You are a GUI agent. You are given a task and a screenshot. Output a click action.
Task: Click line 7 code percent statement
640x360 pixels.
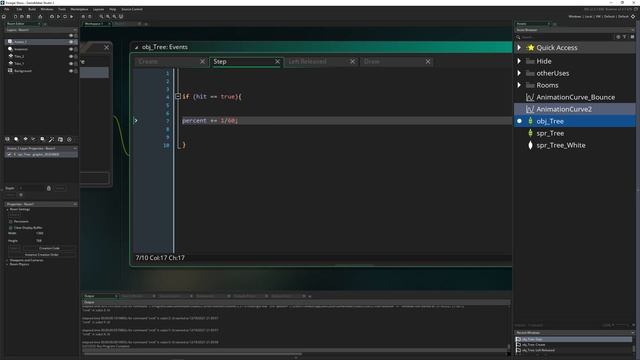[210, 121]
